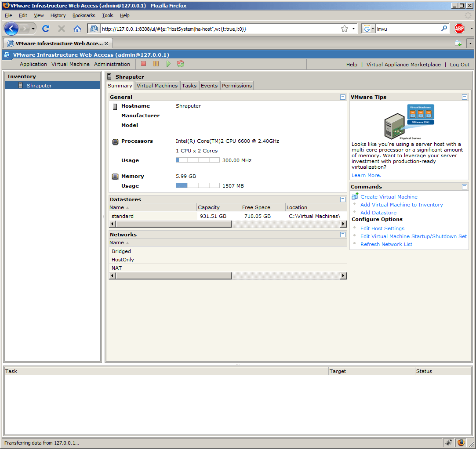Collapse the VMware Tips panel
The image size is (476, 449).
click(x=465, y=97)
